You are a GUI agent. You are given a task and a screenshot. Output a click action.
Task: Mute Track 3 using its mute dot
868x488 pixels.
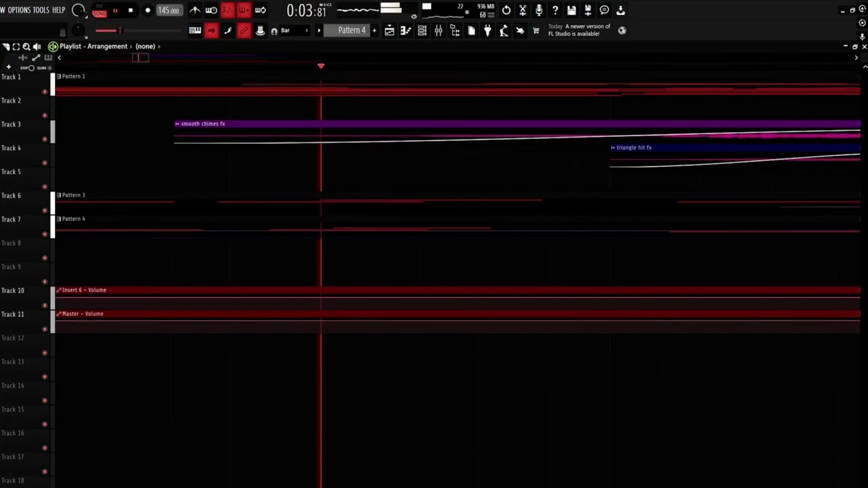coord(45,139)
